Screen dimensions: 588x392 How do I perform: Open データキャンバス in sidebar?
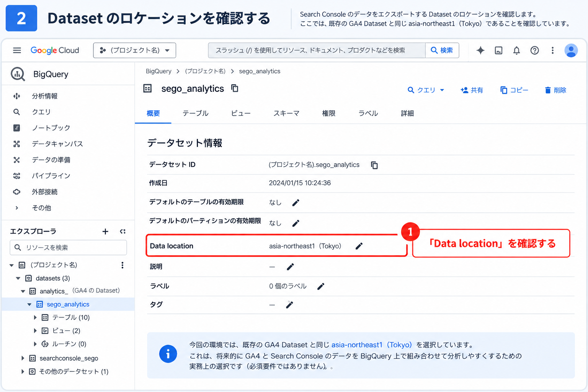(57, 144)
